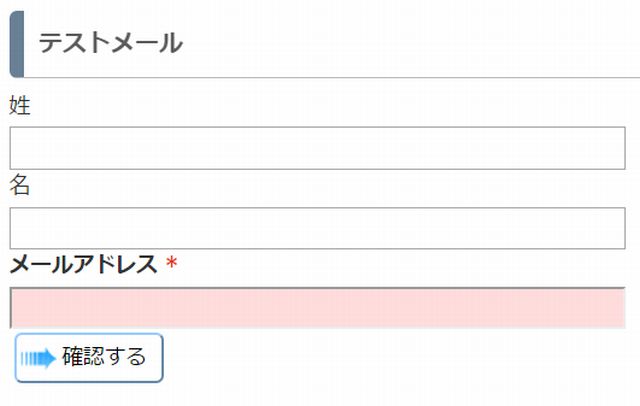Screen dimensions: 640x406
Task: Click the gray-blue bar beside テストメール heading
Action: click(x=17, y=44)
